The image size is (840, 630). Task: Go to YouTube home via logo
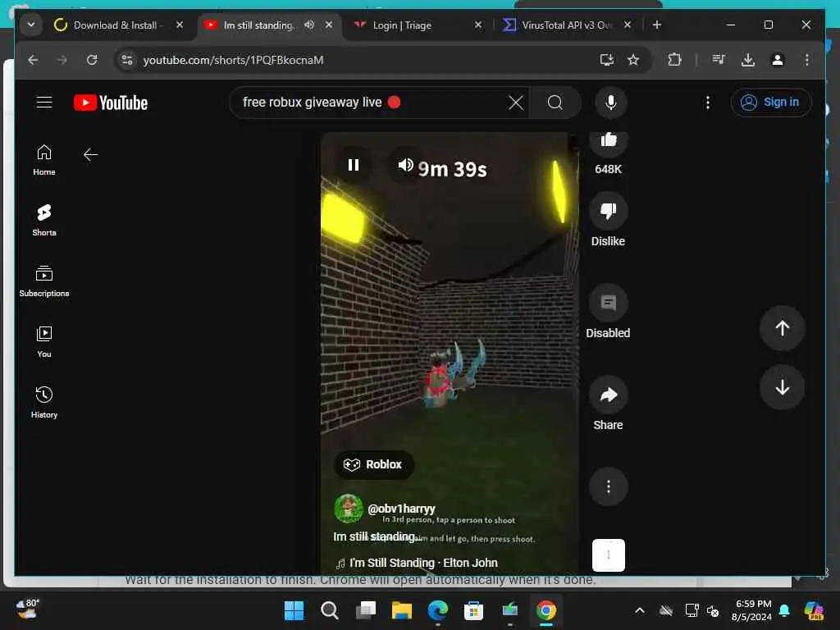pyautogui.click(x=111, y=103)
